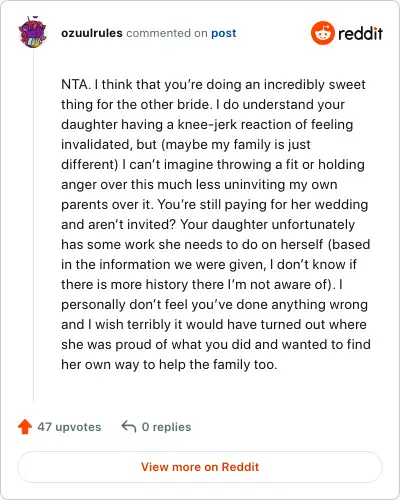This screenshot has width=400, height=500.
Task: Click the line starting "she was proud of"
Action: (216, 344)
